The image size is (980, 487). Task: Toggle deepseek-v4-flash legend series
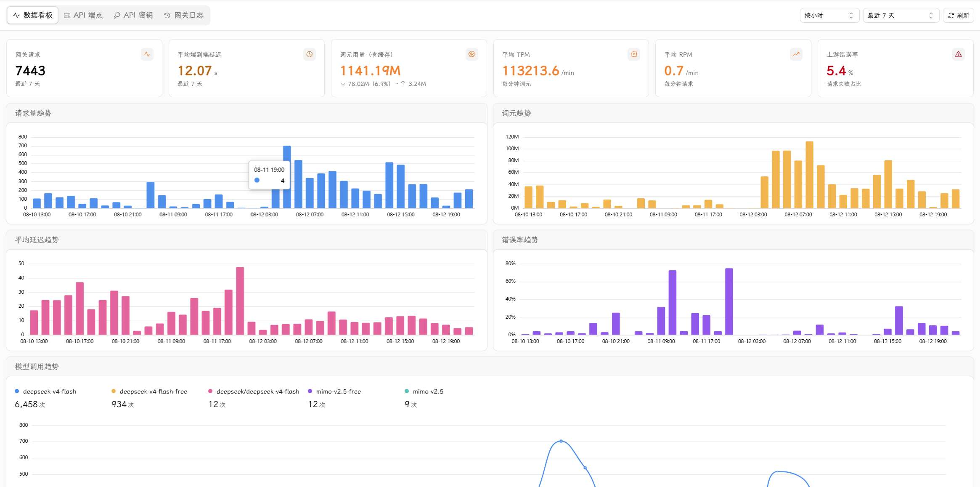tap(45, 391)
